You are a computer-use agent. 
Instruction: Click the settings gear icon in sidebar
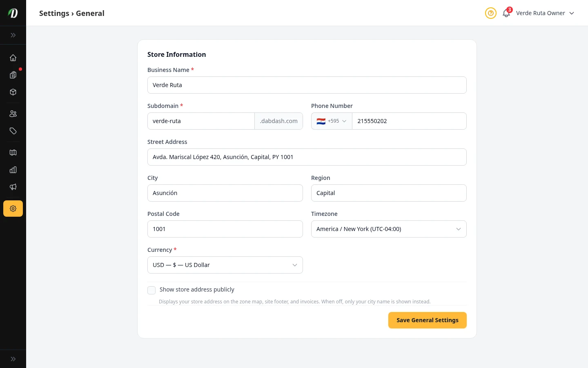[13, 209]
